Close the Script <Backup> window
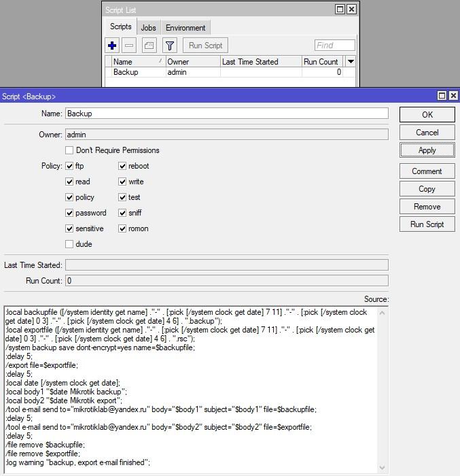460x476 pixels. pos(453,96)
